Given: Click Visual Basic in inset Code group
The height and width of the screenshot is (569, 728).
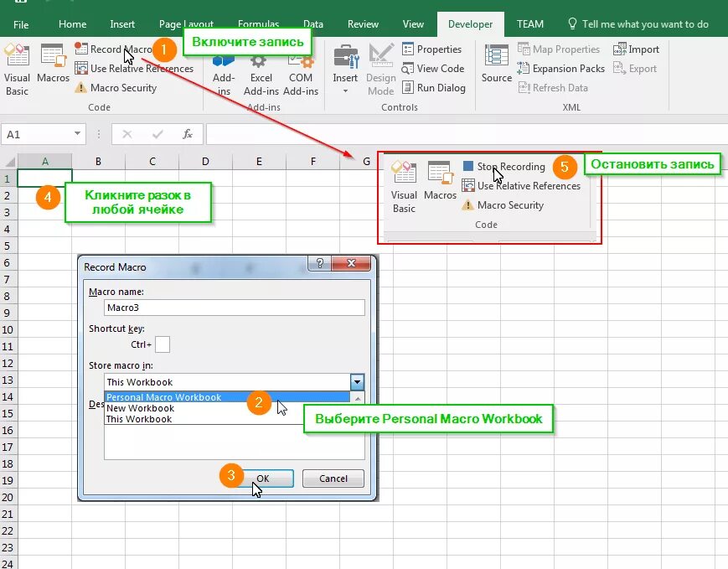Looking at the screenshot, I should coord(404,187).
